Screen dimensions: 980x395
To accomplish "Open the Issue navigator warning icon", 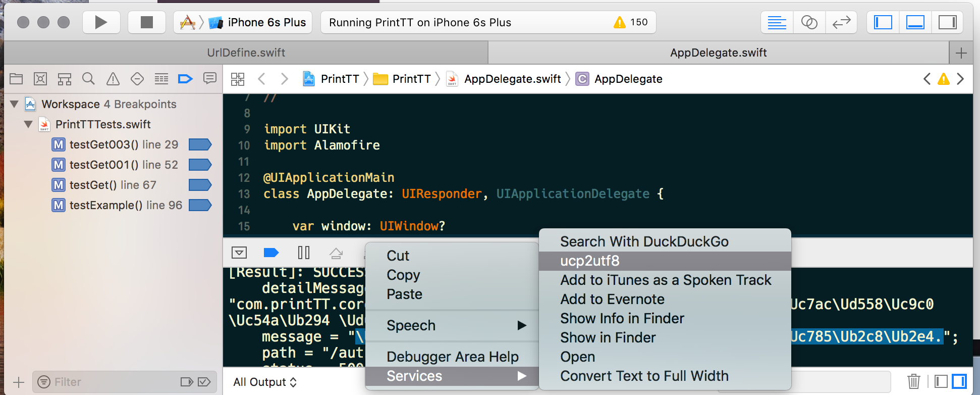I will (113, 79).
